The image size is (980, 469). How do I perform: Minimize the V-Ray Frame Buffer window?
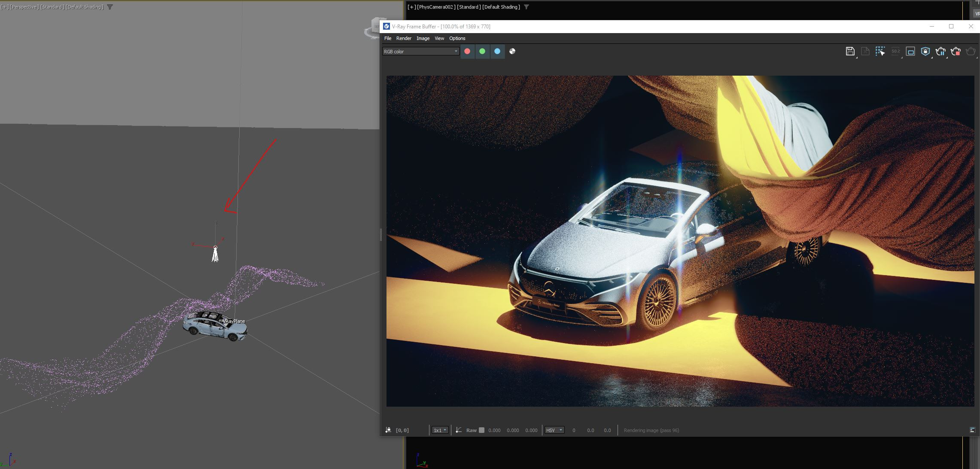point(932,26)
